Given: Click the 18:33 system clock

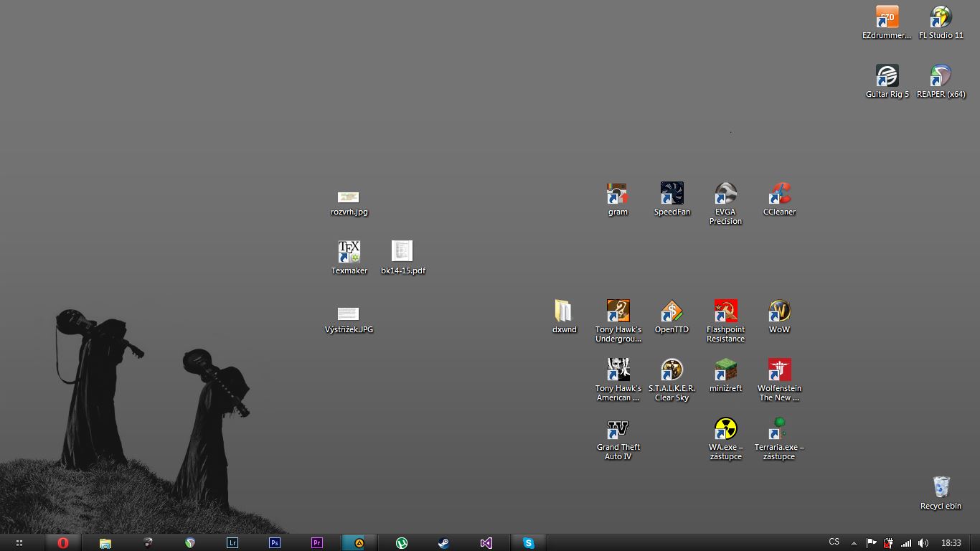Looking at the screenshot, I should 951,543.
